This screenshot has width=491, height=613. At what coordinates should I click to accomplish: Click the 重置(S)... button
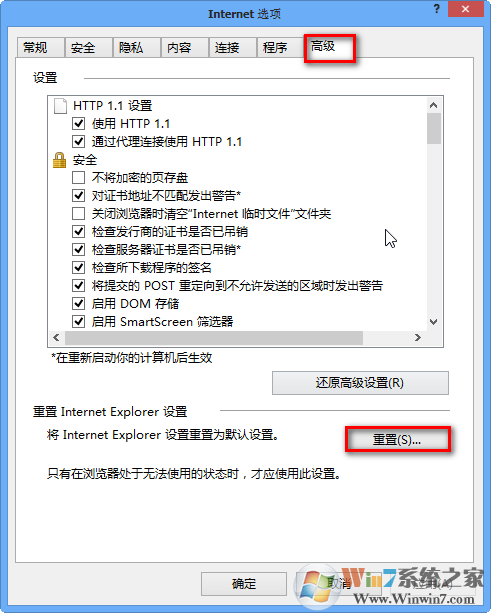point(397,440)
